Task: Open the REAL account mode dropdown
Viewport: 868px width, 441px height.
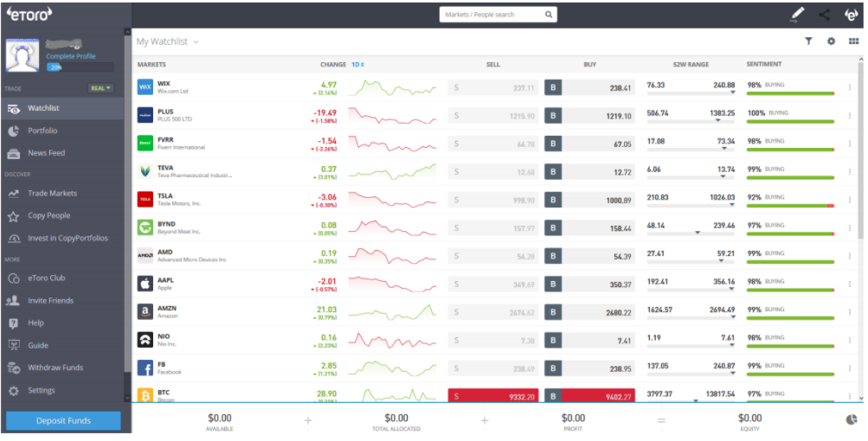Action: point(100,88)
